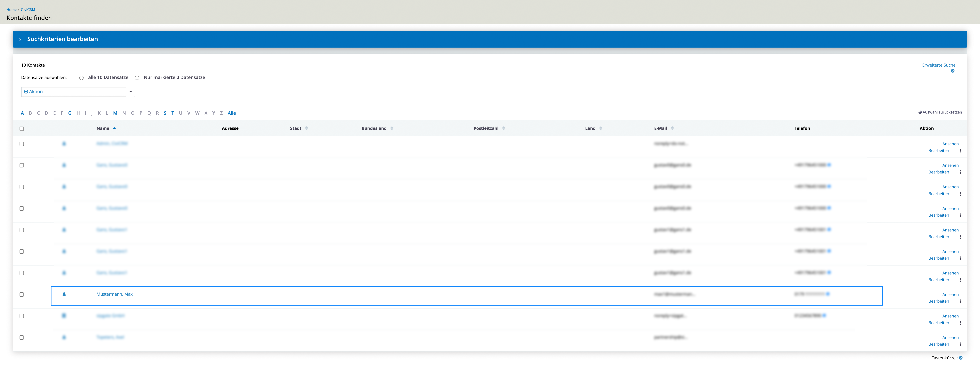Filter contacts by letter S

tap(165, 113)
